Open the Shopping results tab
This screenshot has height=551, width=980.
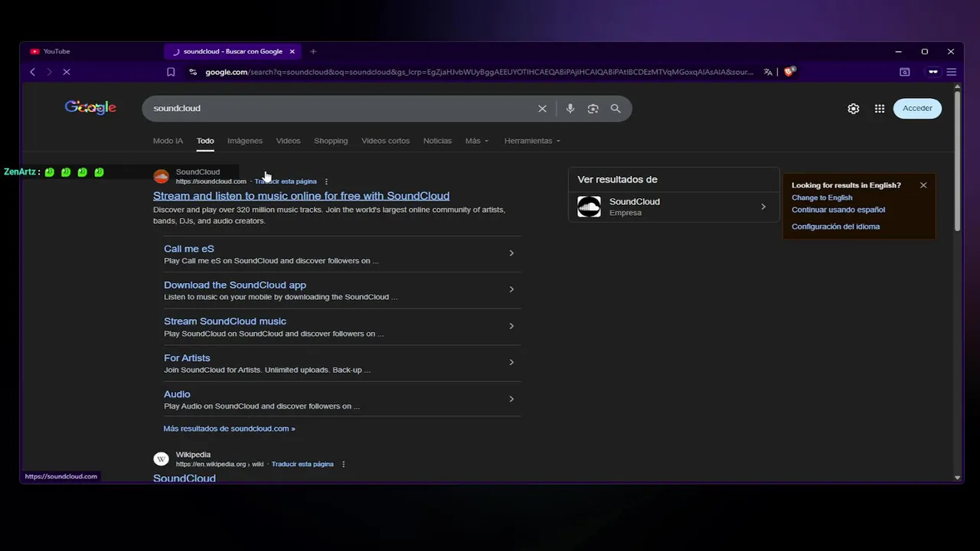tap(331, 141)
